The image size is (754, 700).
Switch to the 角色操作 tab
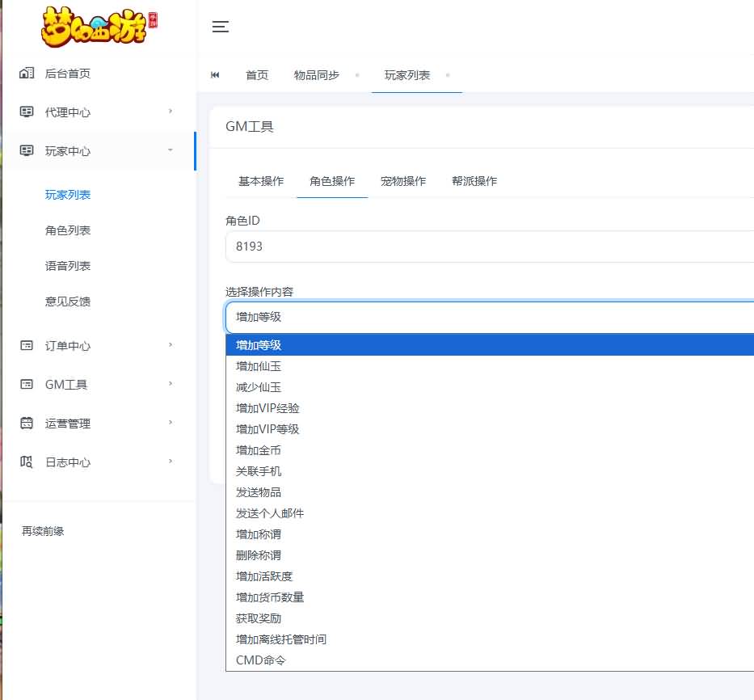(332, 181)
